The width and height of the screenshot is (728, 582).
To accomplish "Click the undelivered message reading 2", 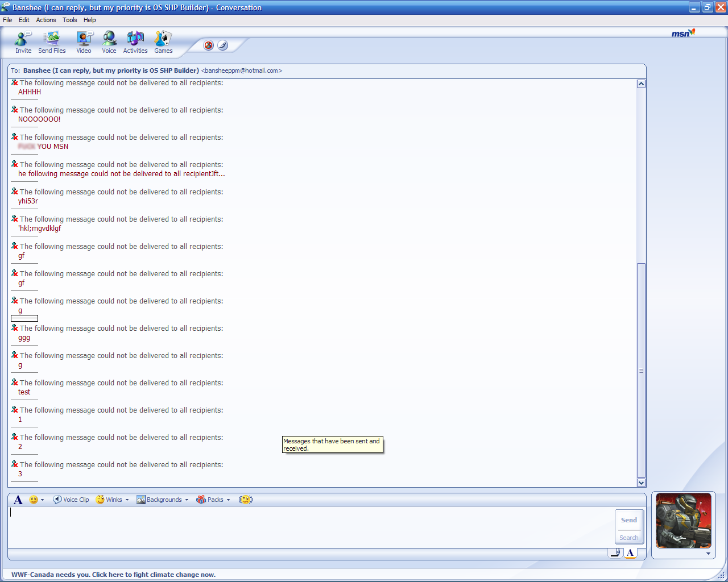I will (20, 446).
